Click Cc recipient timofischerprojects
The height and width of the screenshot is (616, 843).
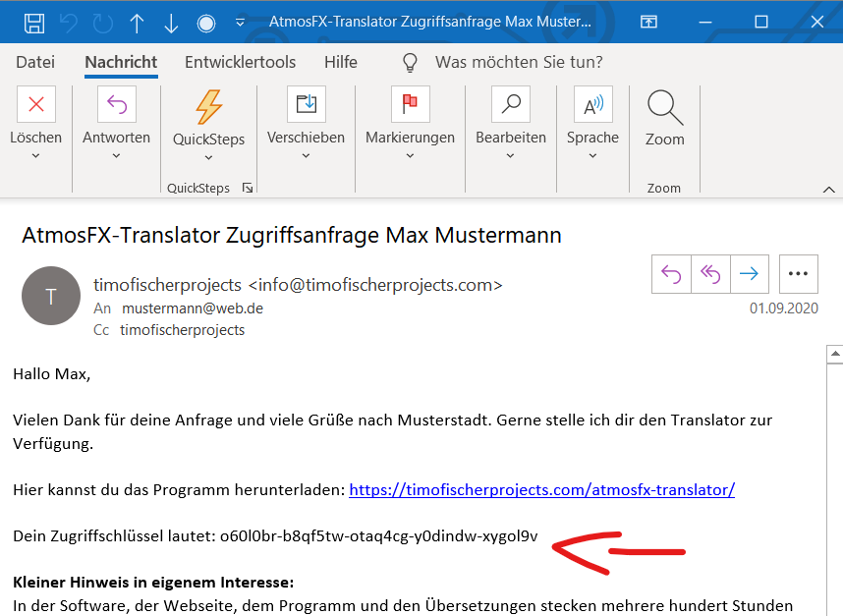tap(182, 329)
